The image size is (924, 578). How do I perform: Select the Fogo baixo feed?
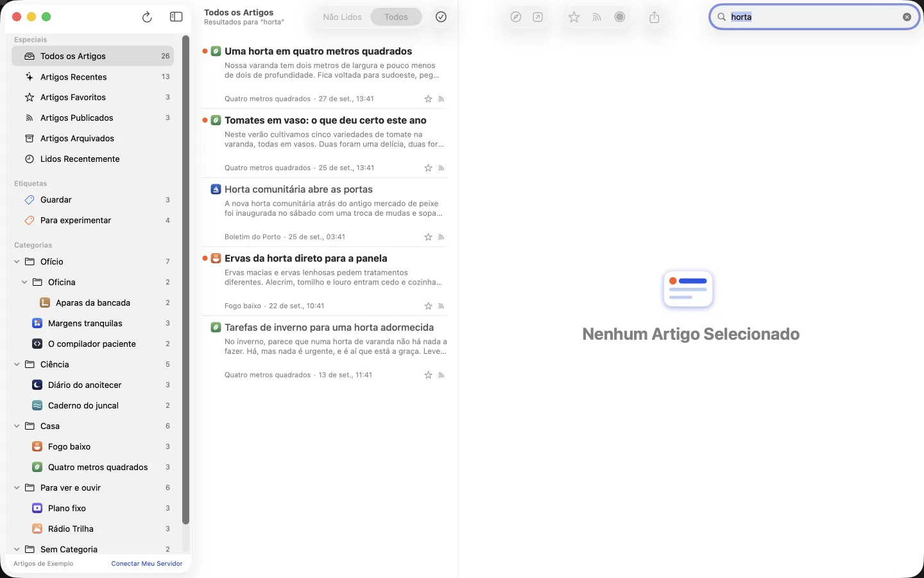point(93,447)
